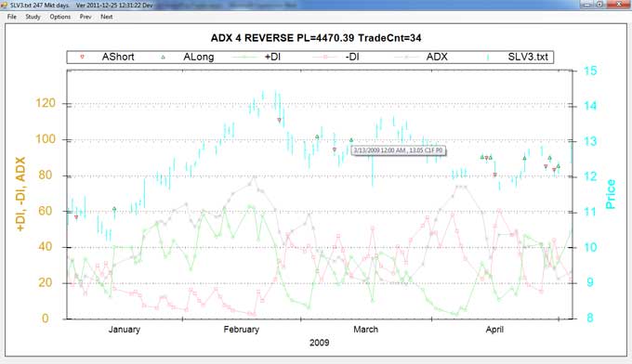Click the +DI green line legend swatch
This screenshot has height=364, width=632.
tap(244, 58)
